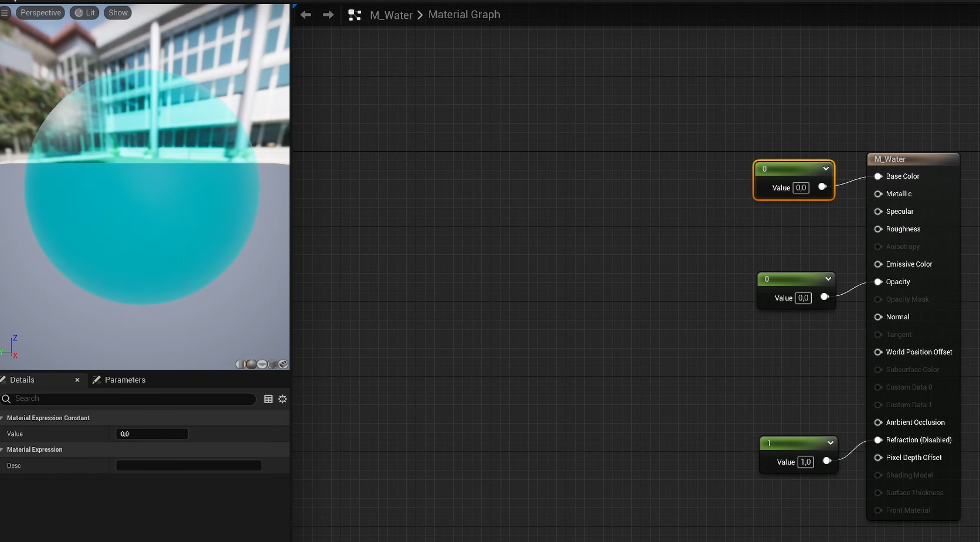This screenshot has width=980, height=542.
Task: Open the Perspective view mode dropdown
Action: 40,13
